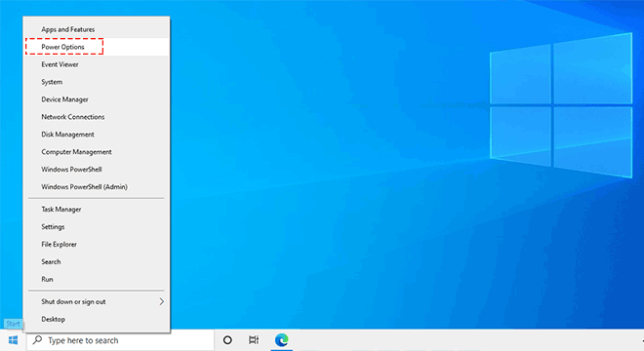Open the Run dialog entry
Viewport: 644px width, 351px height.
(x=97, y=279)
